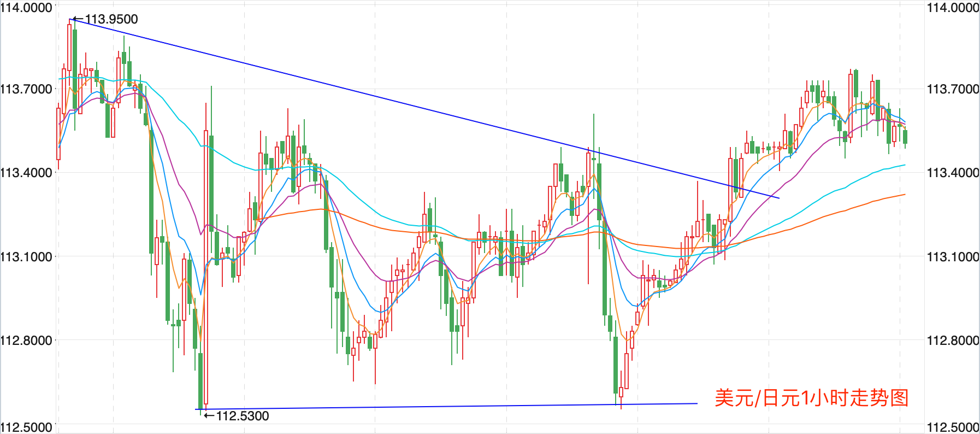Click 113.7000 on the left price axis
The width and height of the screenshot is (980, 434).
(26, 89)
